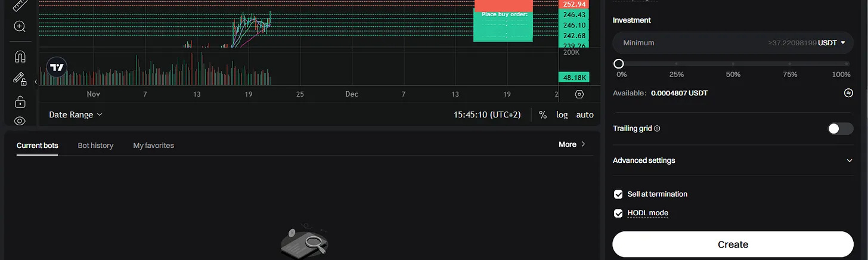The width and height of the screenshot is (868, 260).
Task: Select the ruler measure tool
Action: (x=19, y=5)
